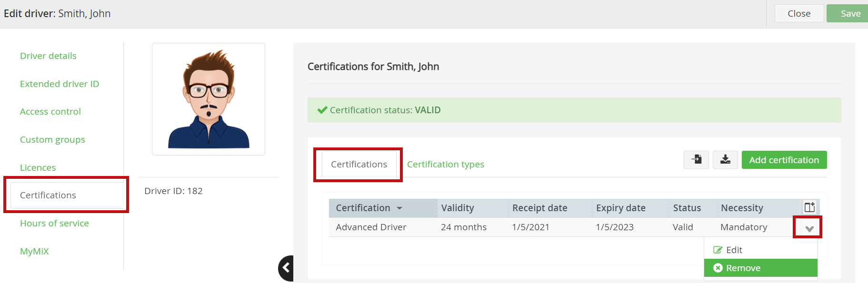
Task: Click the Status column header
Action: [693, 208]
